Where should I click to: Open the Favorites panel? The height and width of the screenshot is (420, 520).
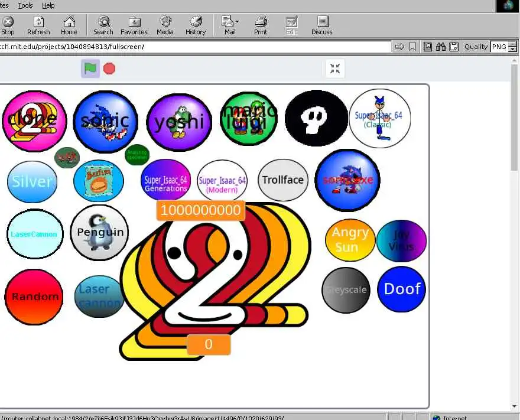(x=134, y=25)
